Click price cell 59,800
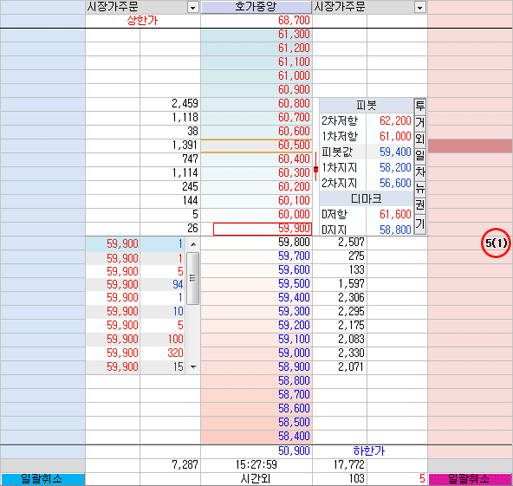 [256, 242]
